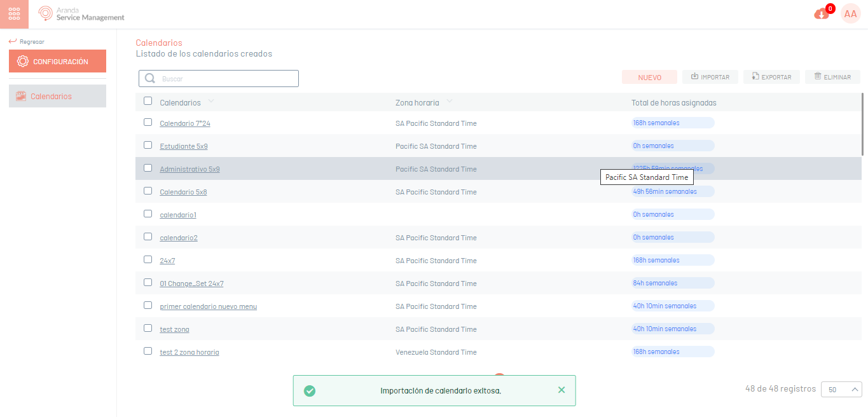Open the calendario2 link
Viewport: 868px width, 417px height.
click(179, 238)
